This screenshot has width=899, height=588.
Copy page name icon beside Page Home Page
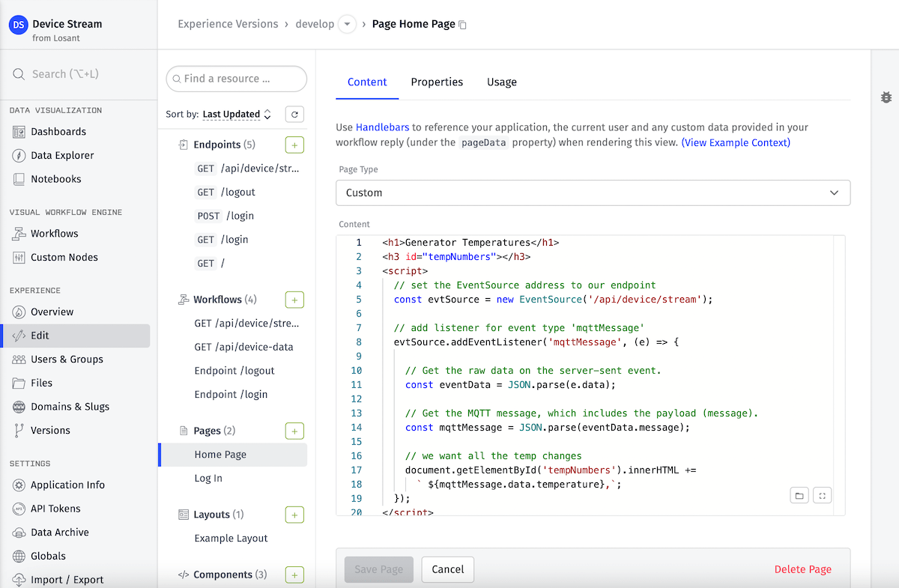tap(462, 25)
